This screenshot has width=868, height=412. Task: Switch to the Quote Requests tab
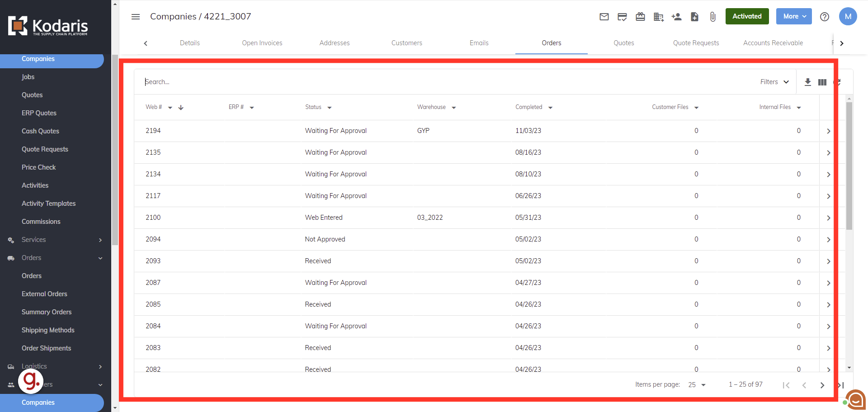coord(696,43)
